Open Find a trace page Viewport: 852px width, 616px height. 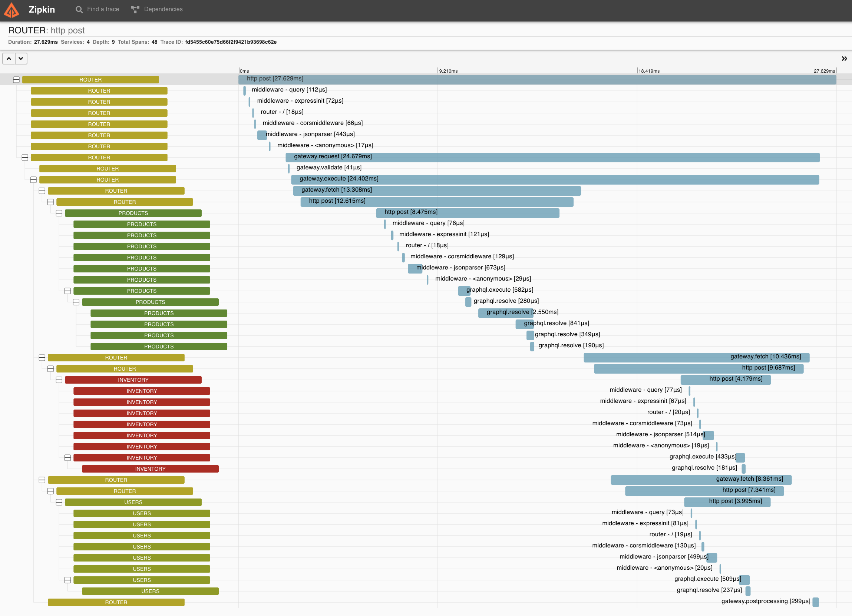click(x=103, y=9)
